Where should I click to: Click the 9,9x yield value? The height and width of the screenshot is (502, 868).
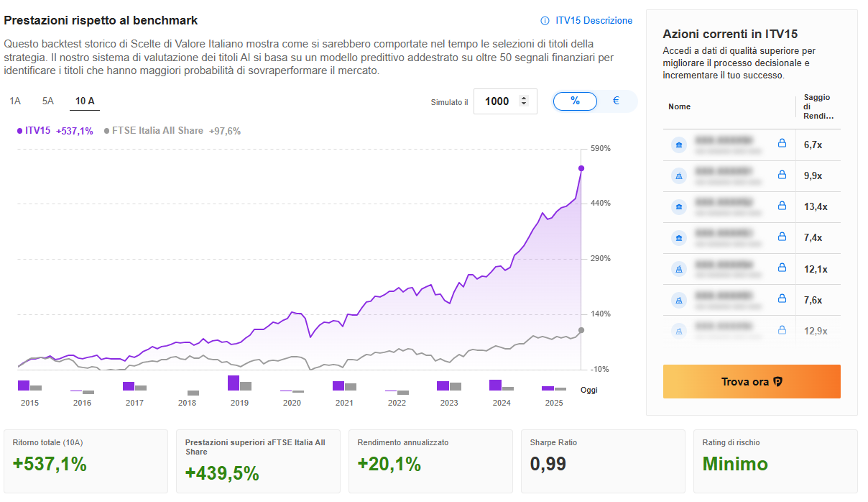(813, 175)
